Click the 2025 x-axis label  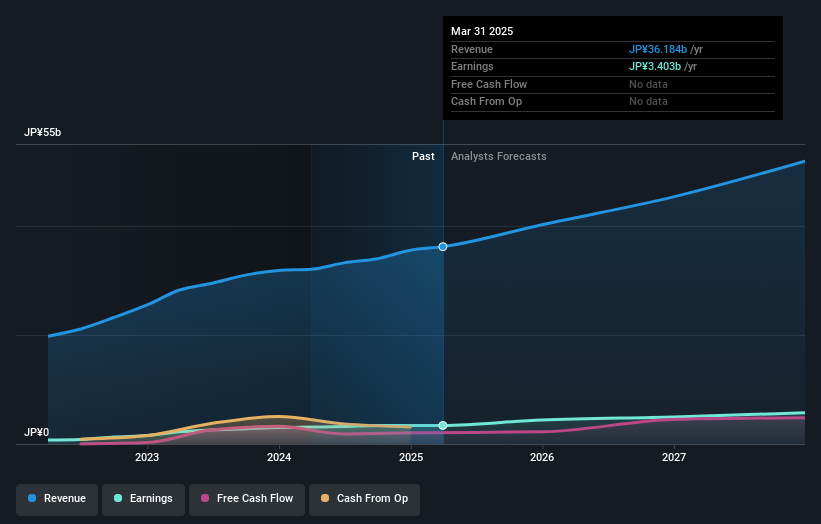pos(411,458)
